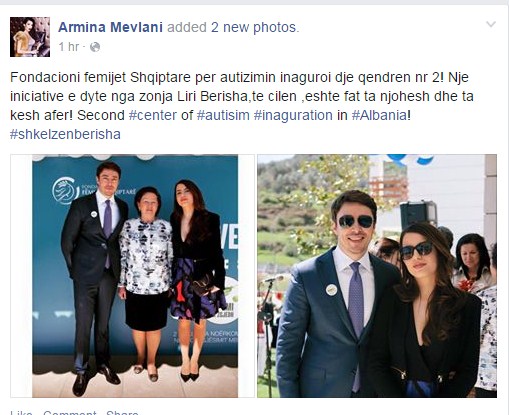Like this post
The width and height of the screenshot is (509, 415).
point(21,413)
